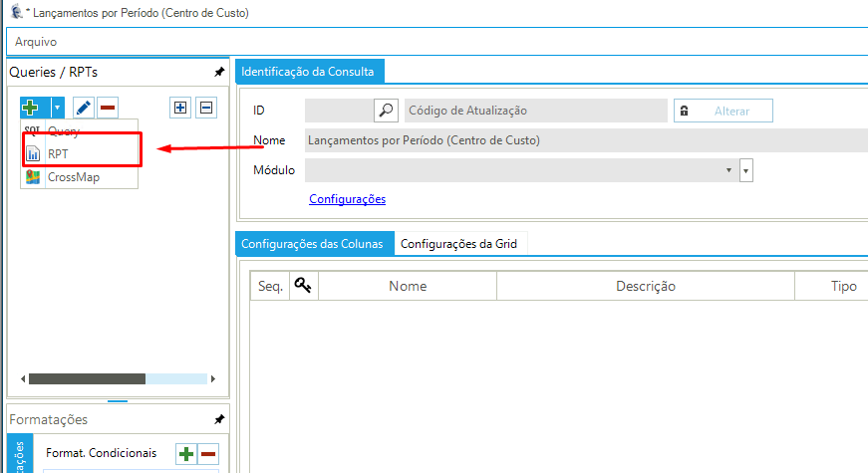This screenshot has height=473, width=868.
Task: Click the horizontal scrollbar in Queries/RPTs panel
Action: tap(87, 378)
